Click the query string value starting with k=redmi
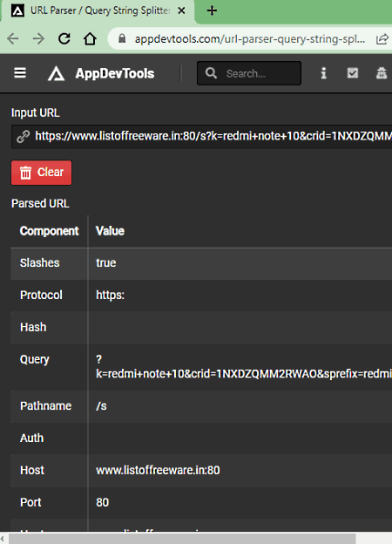This screenshot has width=392, height=544. (244, 374)
